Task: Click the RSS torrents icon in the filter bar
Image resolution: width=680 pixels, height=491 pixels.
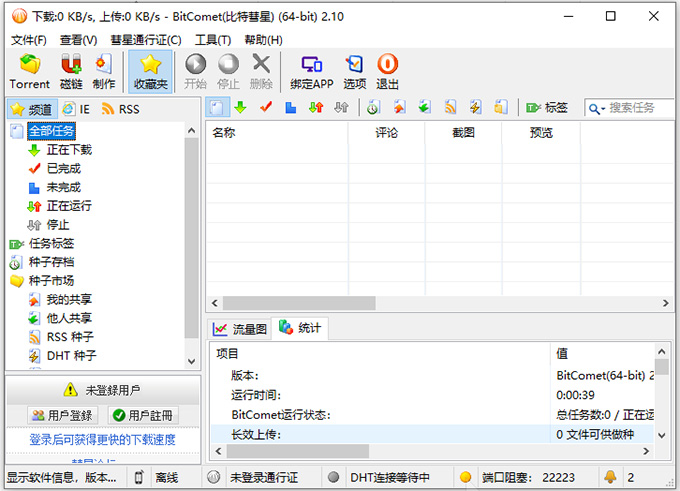Action: click(x=450, y=107)
